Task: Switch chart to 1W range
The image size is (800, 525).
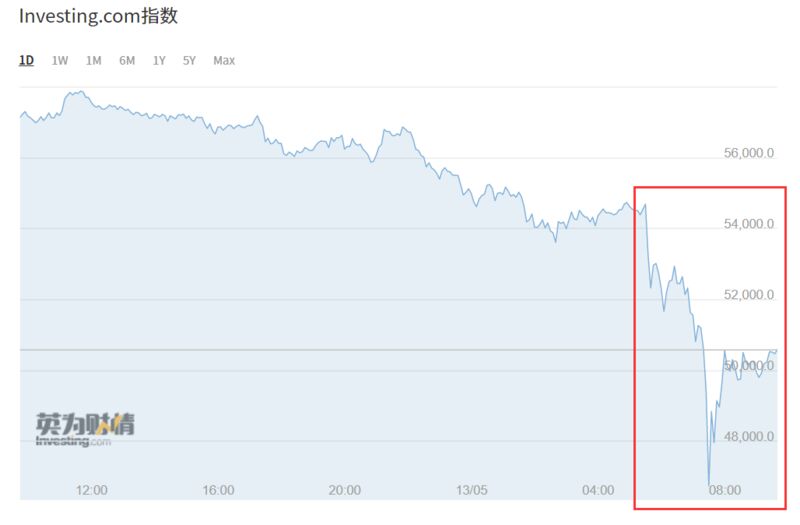Action: coord(60,60)
